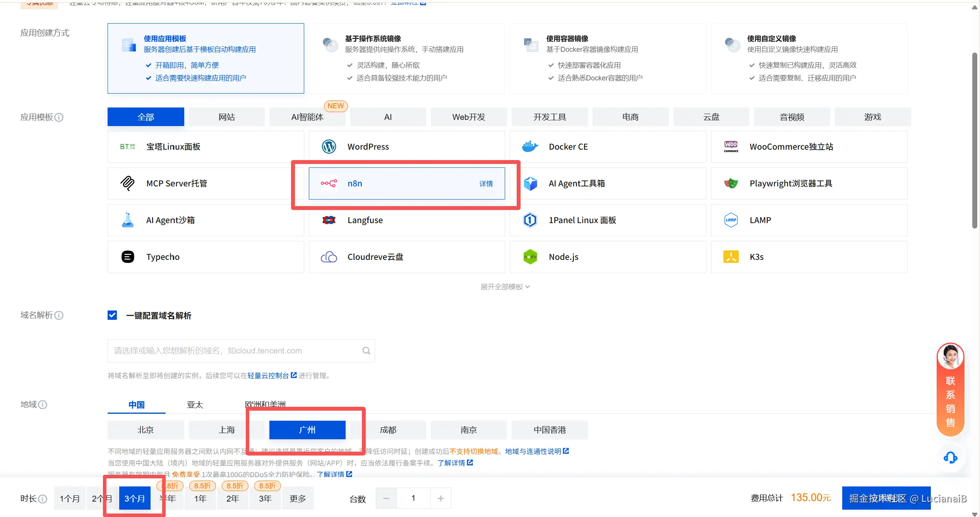The width and height of the screenshot is (980, 517).
Task: Select the MCP Server托管 icon
Action: tap(127, 183)
